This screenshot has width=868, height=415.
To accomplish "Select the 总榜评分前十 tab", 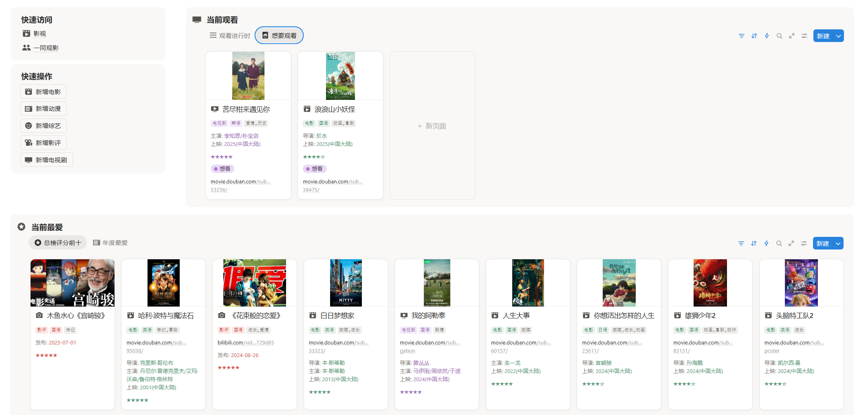I will pos(58,243).
